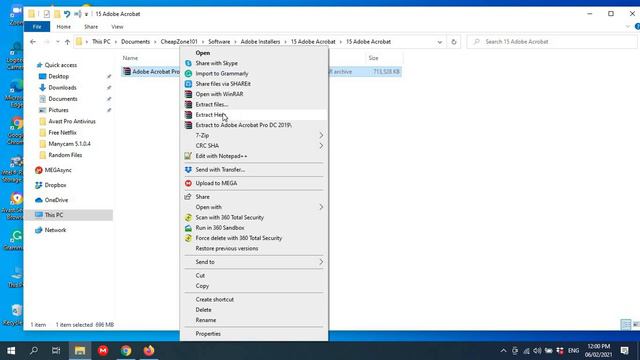Switch to the Share ribbon tab
The width and height of the screenshot is (640, 360).
[91, 27]
